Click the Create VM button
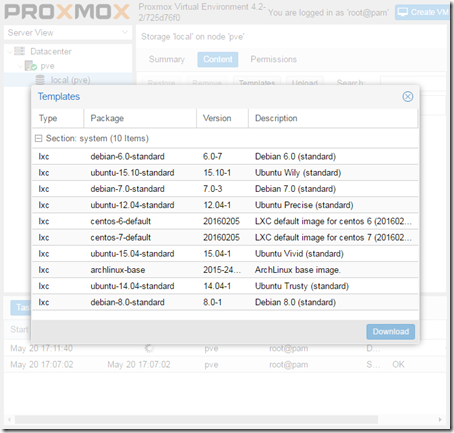The width and height of the screenshot is (454, 433). point(423,12)
